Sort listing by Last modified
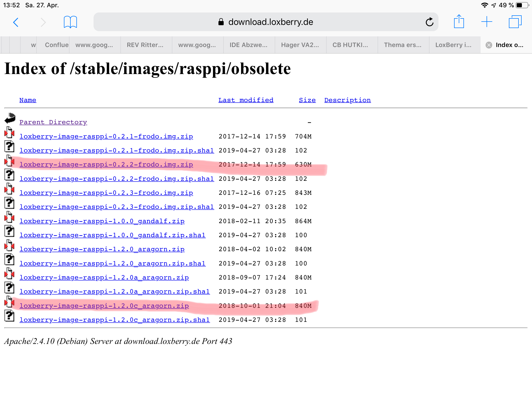Screen dimensions: 532x399 [246, 100]
